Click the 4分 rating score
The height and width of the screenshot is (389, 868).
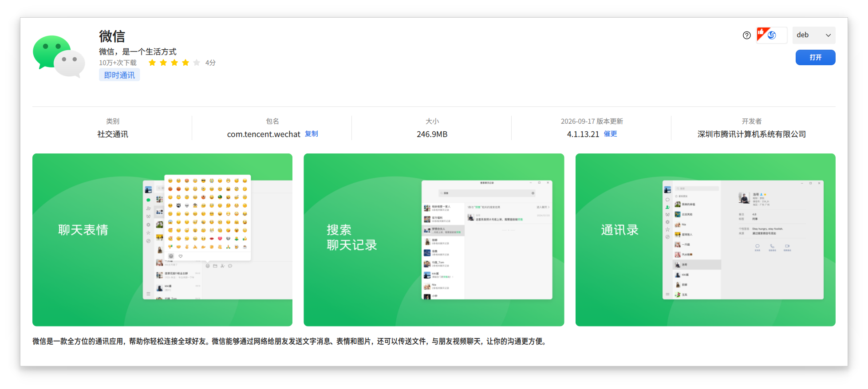210,63
